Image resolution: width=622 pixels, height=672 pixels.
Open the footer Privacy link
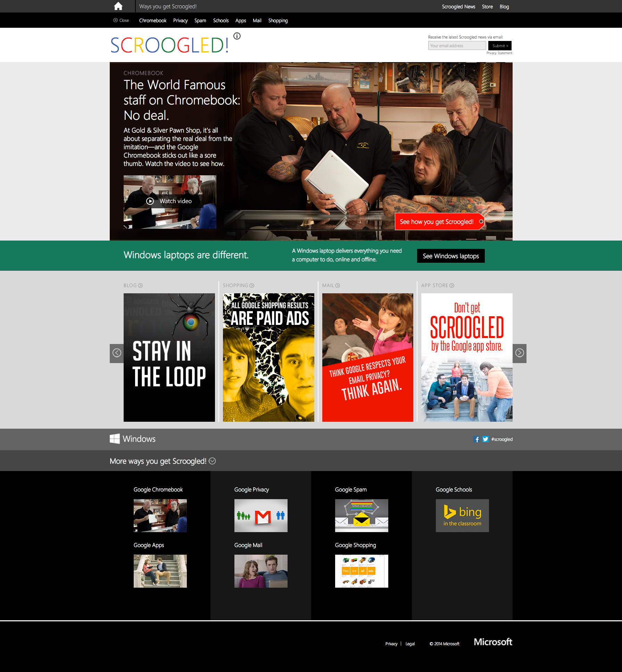391,644
